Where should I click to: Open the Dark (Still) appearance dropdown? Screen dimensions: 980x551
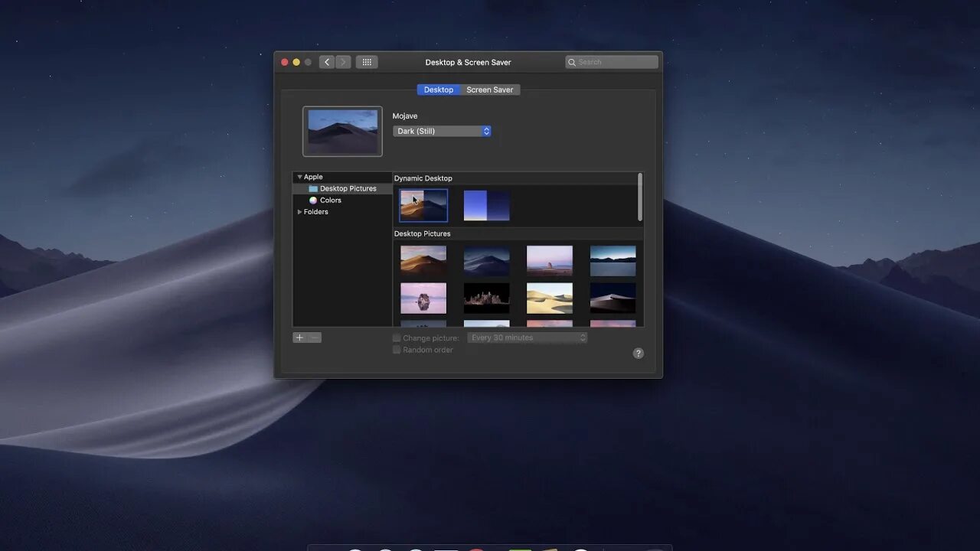442,131
